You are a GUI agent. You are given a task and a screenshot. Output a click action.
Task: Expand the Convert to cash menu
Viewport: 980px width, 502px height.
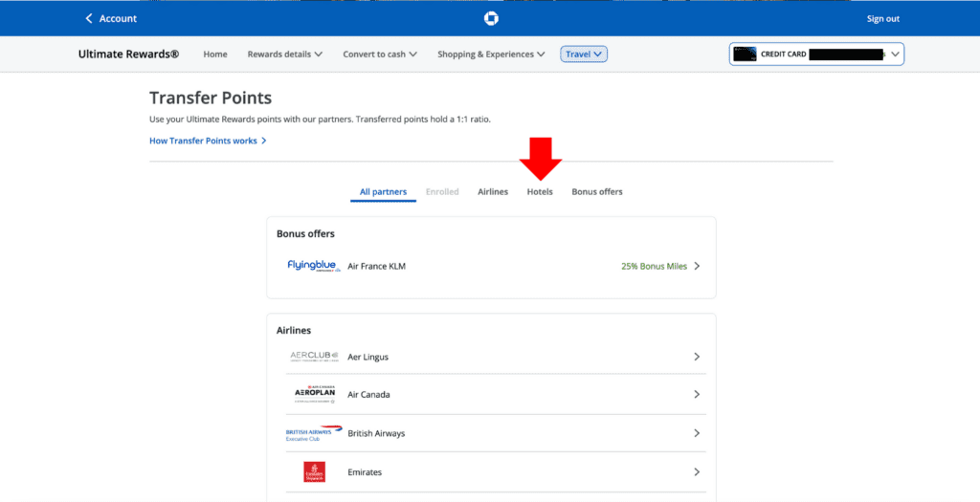coord(380,55)
